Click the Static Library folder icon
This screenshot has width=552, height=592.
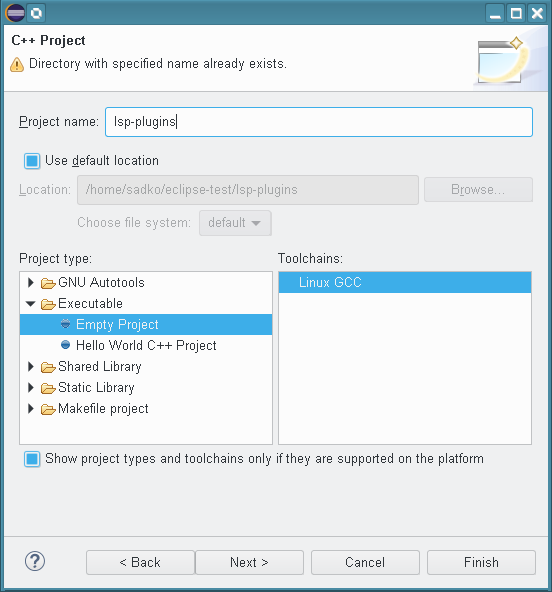click(48, 388)
